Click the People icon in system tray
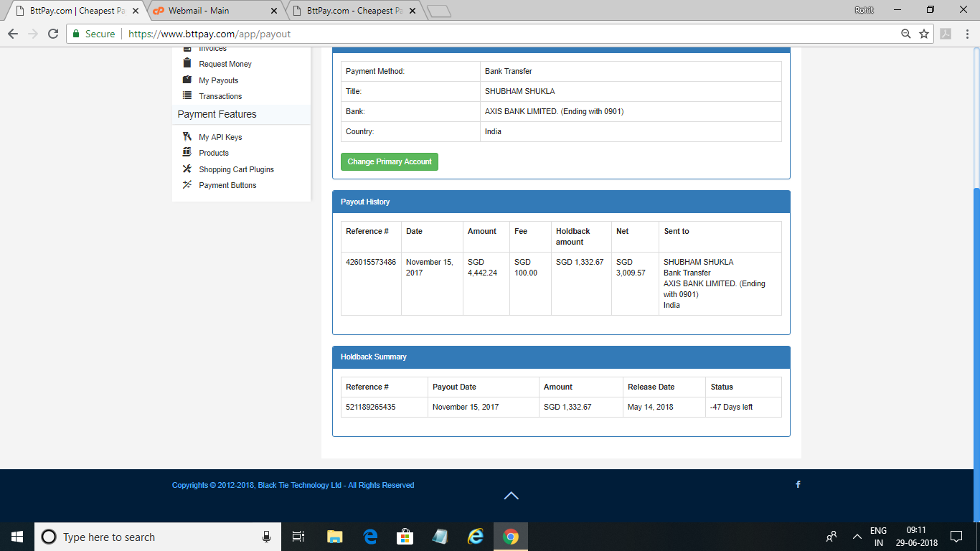This screenshot has height=551, width=980. tap(832, 537)
